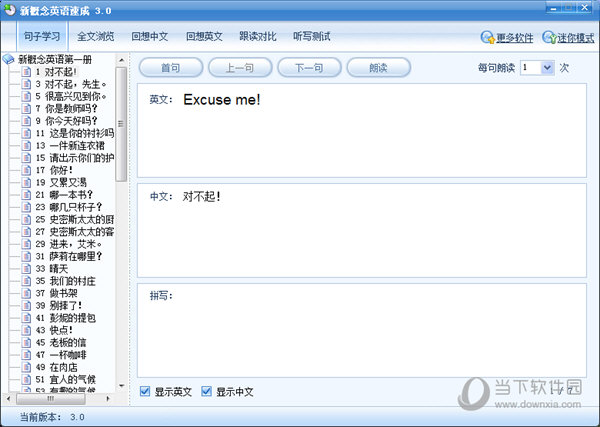Click the 当前版本: 3.0 status text
The image size is (600, 427).
(52, 417)
